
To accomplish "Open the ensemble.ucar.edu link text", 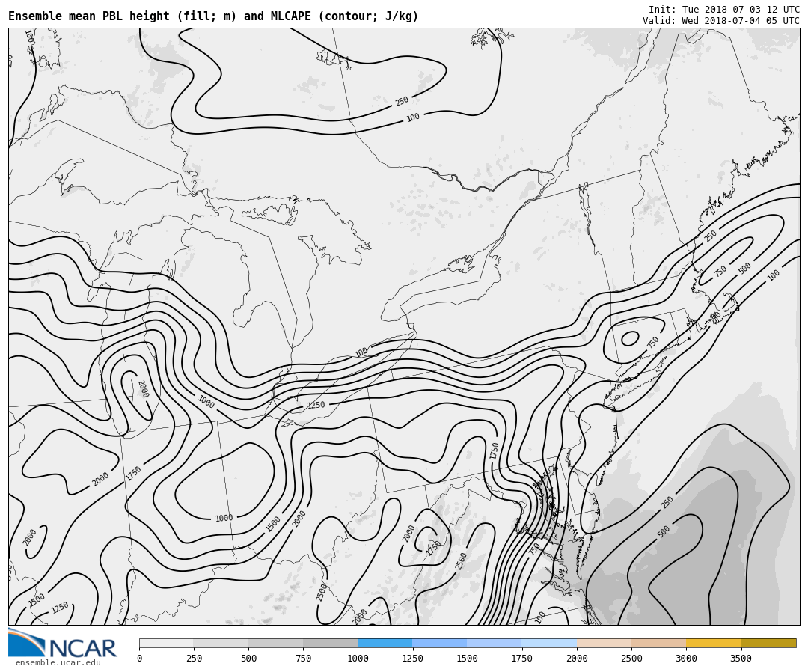I will tap(58, 663).
